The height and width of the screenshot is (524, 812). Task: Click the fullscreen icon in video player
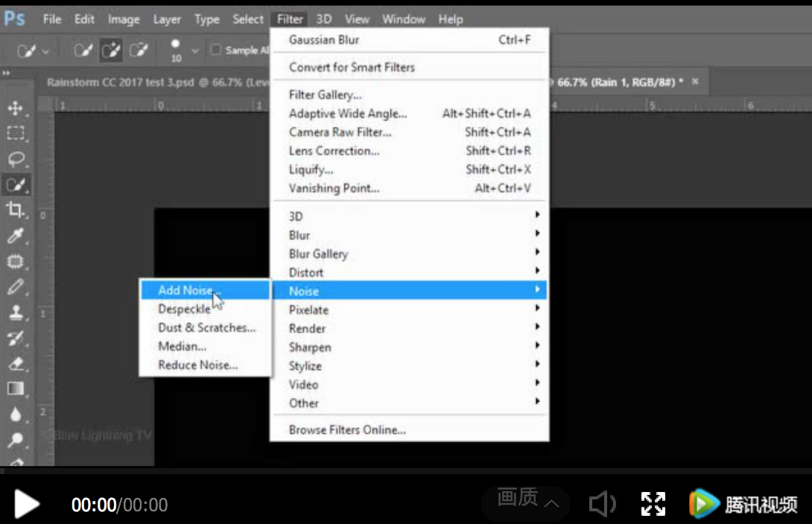(653, 504)
